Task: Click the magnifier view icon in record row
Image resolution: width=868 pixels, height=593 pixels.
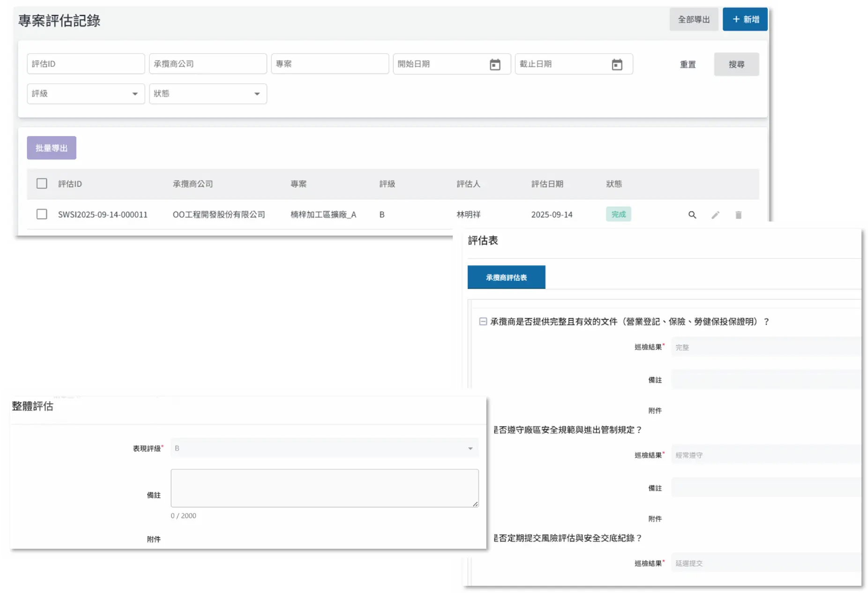Action: tap(692, 215)
